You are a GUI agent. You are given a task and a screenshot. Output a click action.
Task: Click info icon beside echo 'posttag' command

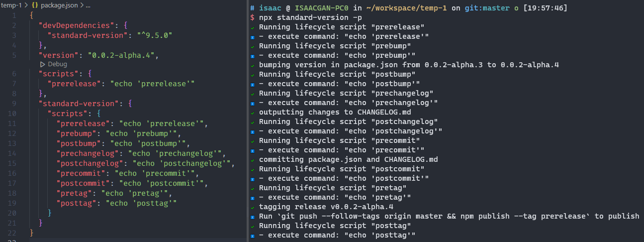coord(253,236)
